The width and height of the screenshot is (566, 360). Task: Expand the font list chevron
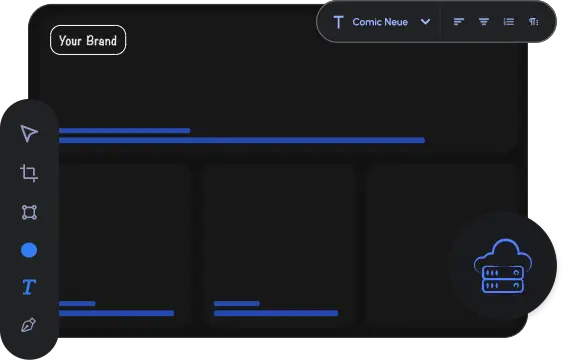[x=426, y=22]
